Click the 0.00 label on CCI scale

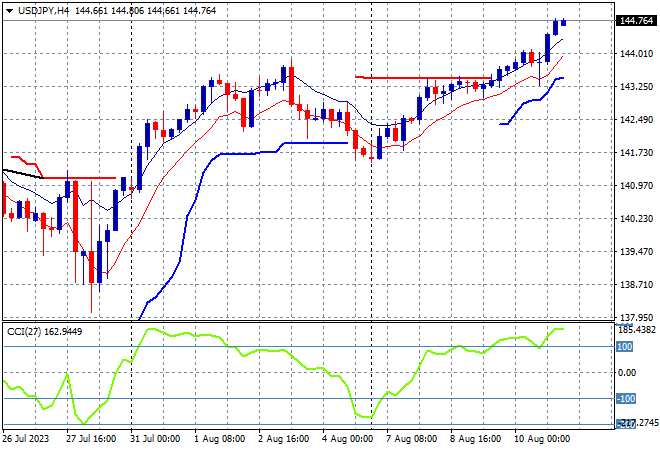627,373
